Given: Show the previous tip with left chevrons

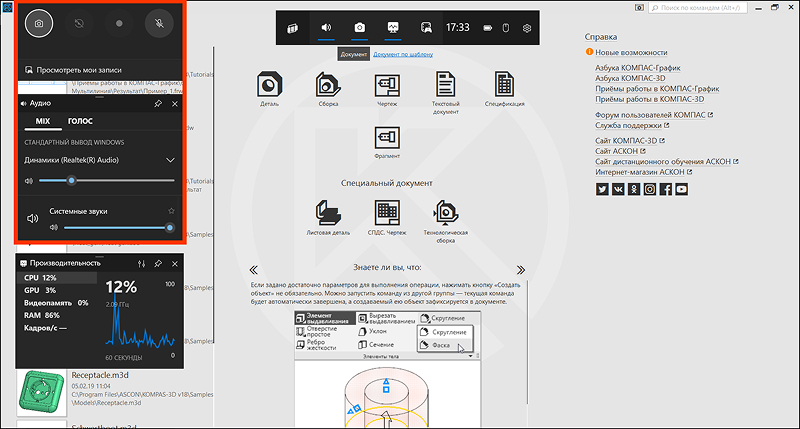Looking at the screenshot, I should [254, 269].
